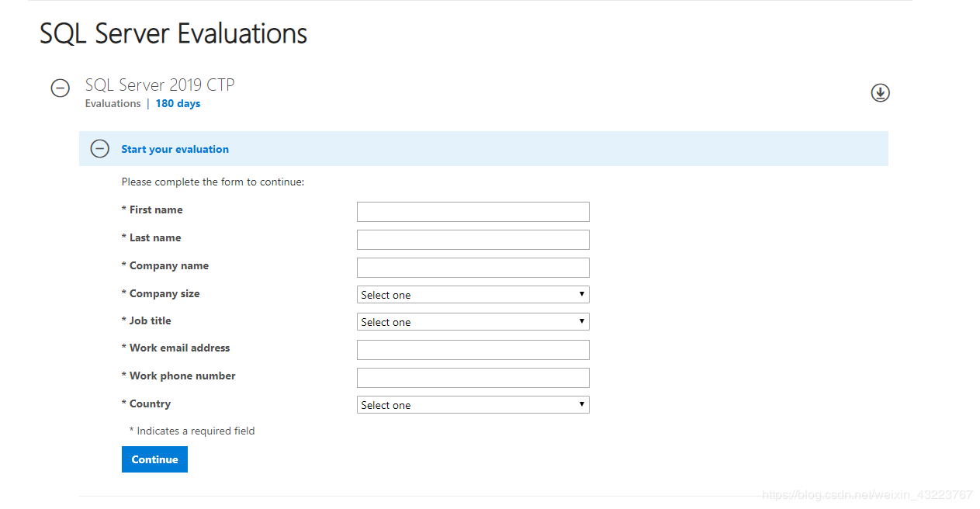Click the download arrow icon

(x=880, y=93)
